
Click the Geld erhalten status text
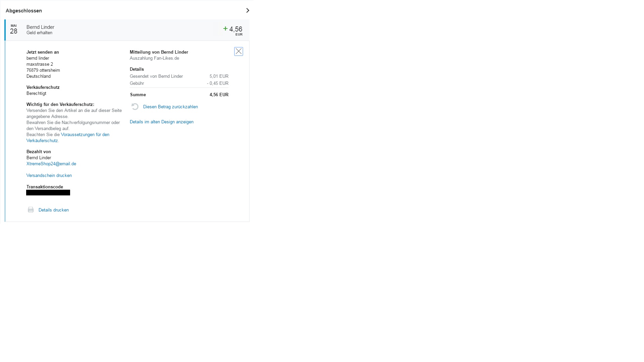point(39,33)
